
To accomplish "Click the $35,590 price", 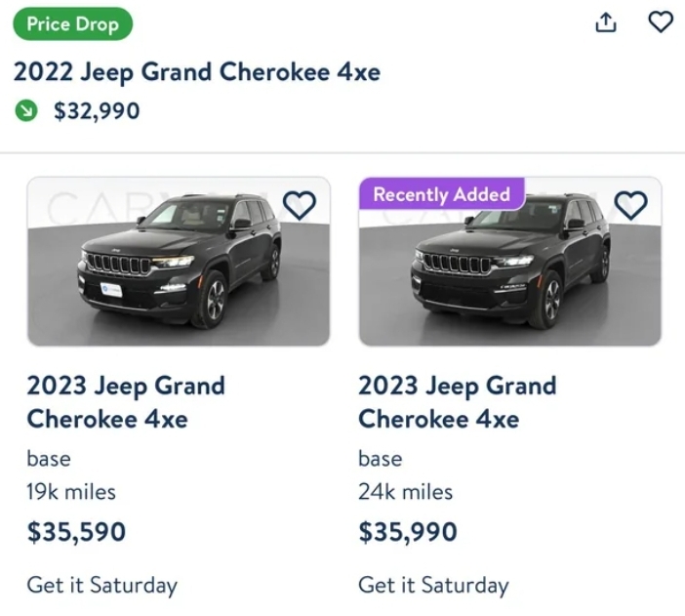I will click(x=76, y=532).
